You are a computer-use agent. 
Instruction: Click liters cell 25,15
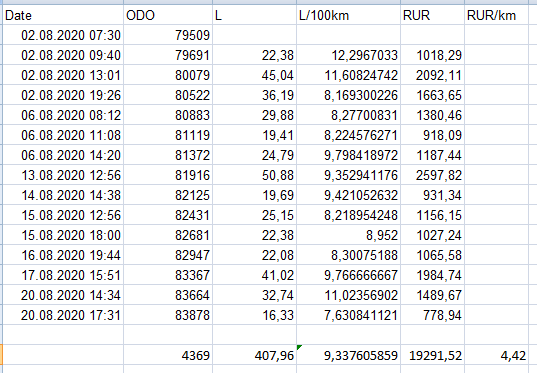tap(254, 215)
